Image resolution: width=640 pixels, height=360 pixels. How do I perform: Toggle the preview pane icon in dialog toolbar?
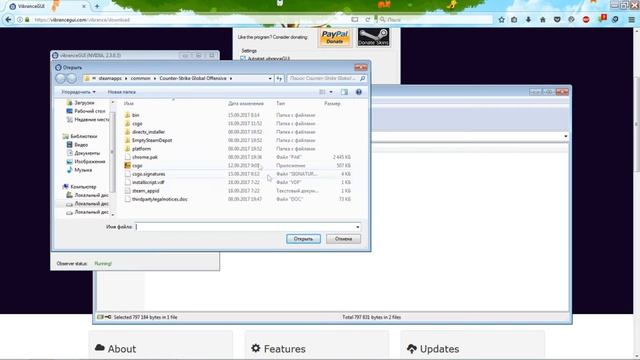pyautogui.click(x=344, y=92)
